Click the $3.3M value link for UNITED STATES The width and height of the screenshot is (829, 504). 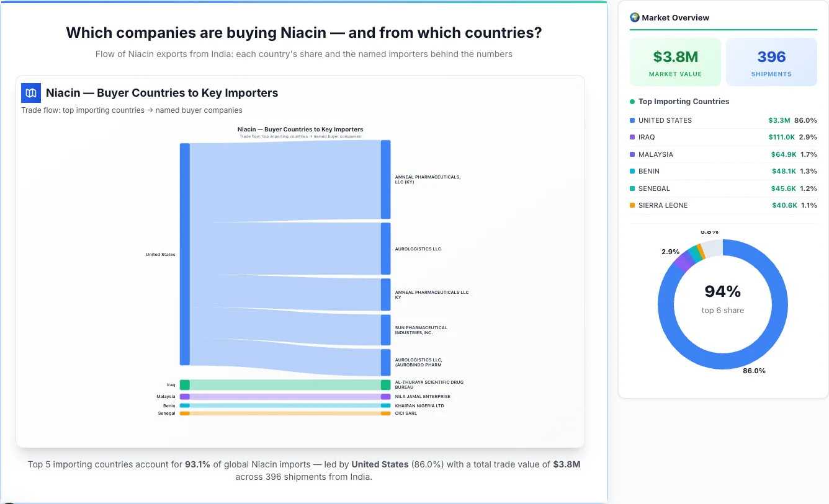click(x=779, y=120)
